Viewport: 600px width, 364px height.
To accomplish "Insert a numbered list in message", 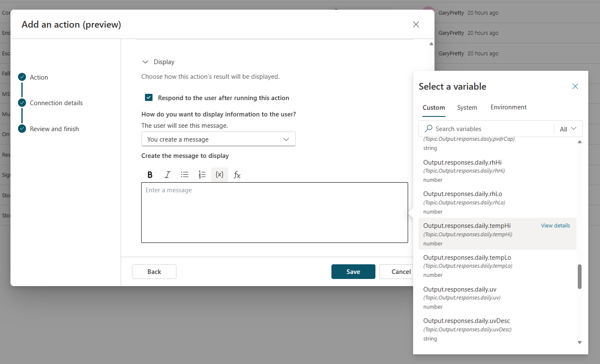I will pos(202,175).
